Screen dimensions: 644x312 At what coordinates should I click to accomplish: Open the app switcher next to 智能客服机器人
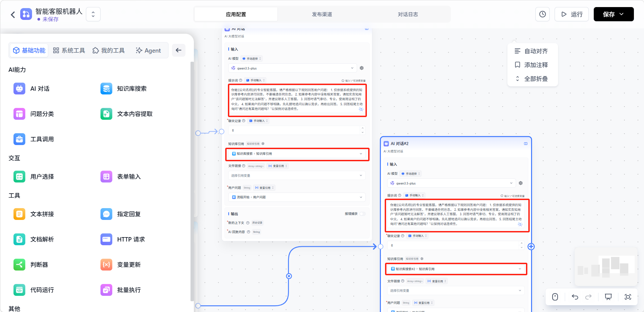point(93,14)
